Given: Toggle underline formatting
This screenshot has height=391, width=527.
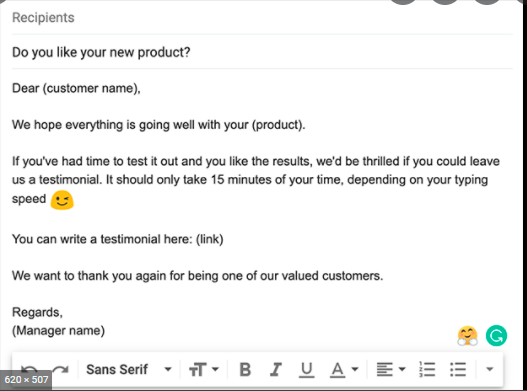Looking at the screenshot, I should click(x=306, y=370).
